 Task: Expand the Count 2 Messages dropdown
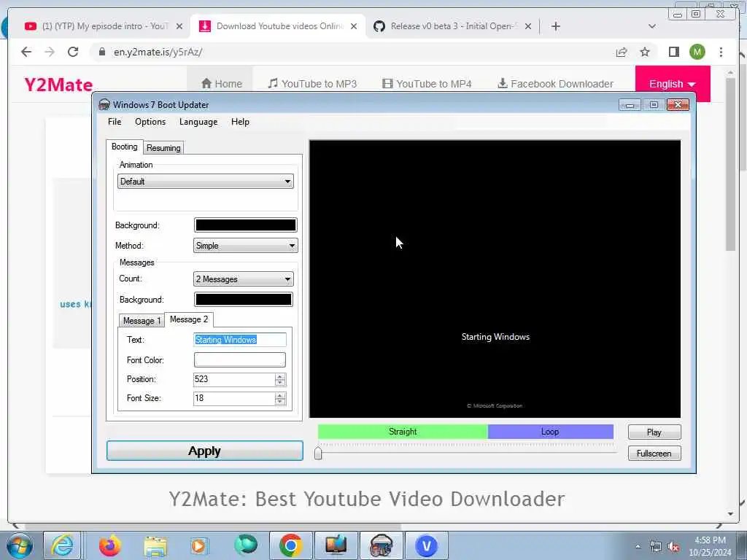pyautogui.click(x=243, y=279)
